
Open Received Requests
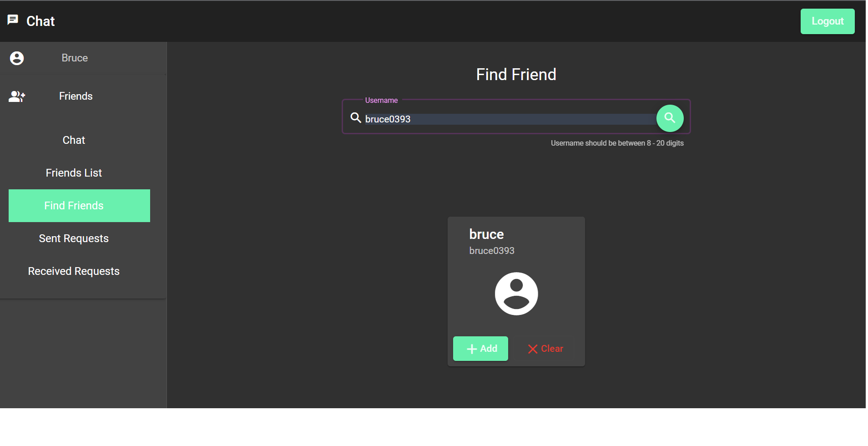pos(73,271)
